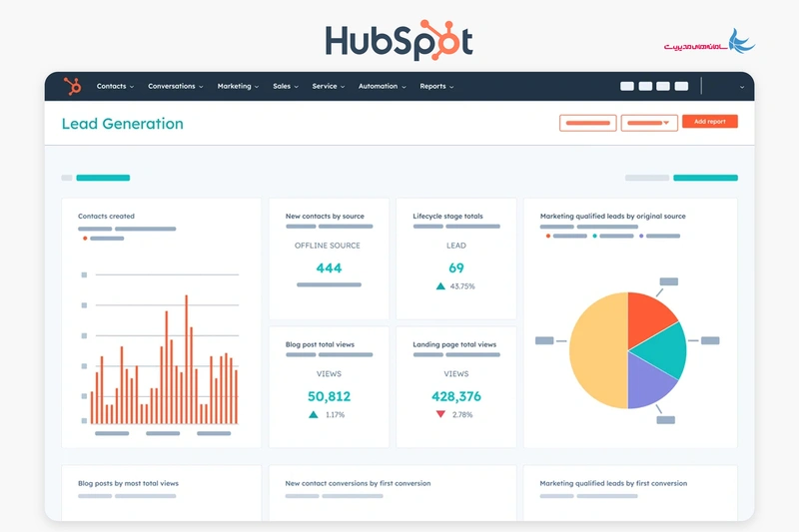Open the Sales menu
Screen dimensions: 799x532
tap(286, 86)
